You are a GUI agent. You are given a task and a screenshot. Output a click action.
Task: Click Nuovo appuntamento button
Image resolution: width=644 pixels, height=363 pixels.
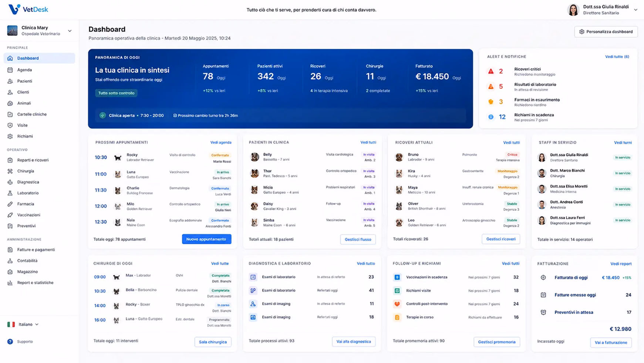coord(206,239)
